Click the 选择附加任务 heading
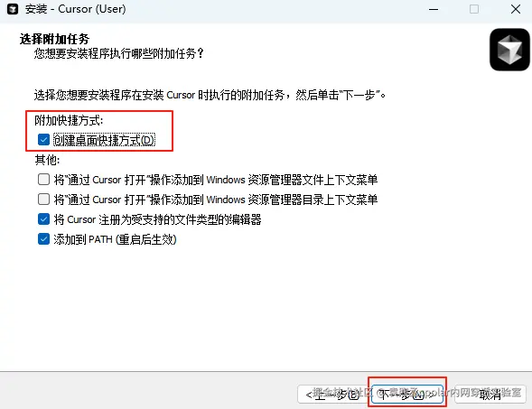 point(54,39)
